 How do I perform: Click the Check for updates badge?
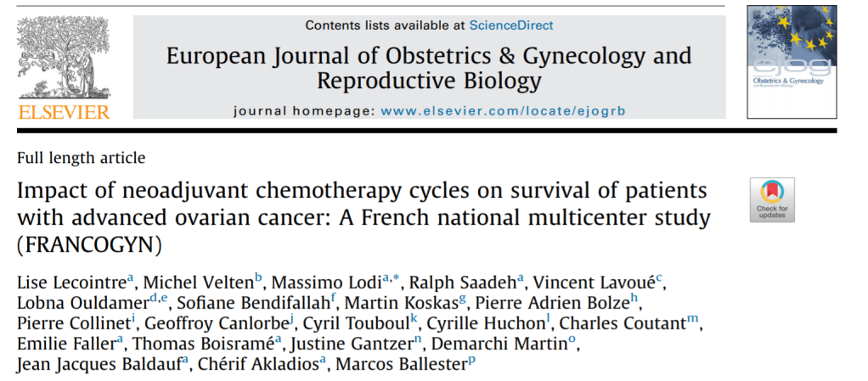point(772,200)
